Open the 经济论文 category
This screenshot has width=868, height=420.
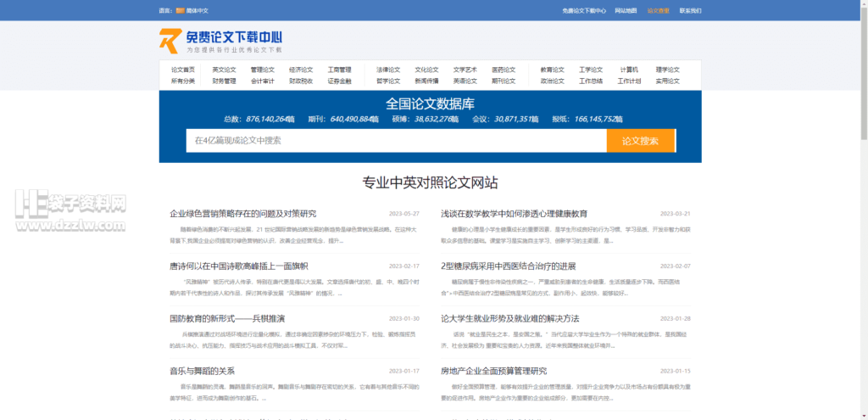pos(301,70)
